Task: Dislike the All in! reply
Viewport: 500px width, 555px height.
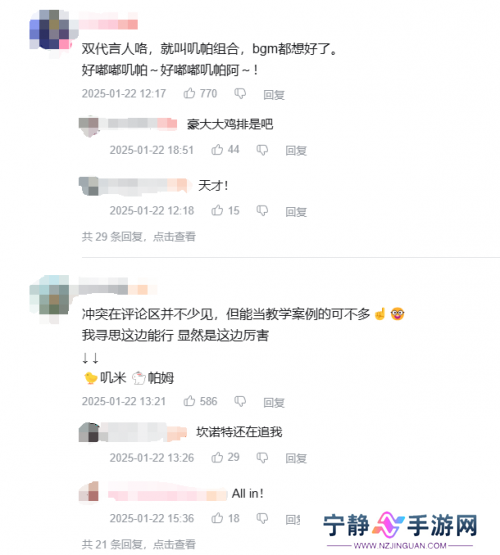Action: pos(262,519)
